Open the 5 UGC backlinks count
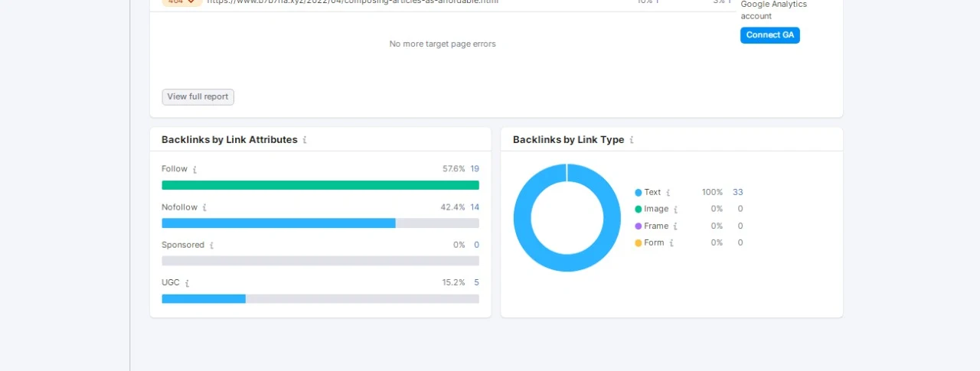 pos(476,282)
